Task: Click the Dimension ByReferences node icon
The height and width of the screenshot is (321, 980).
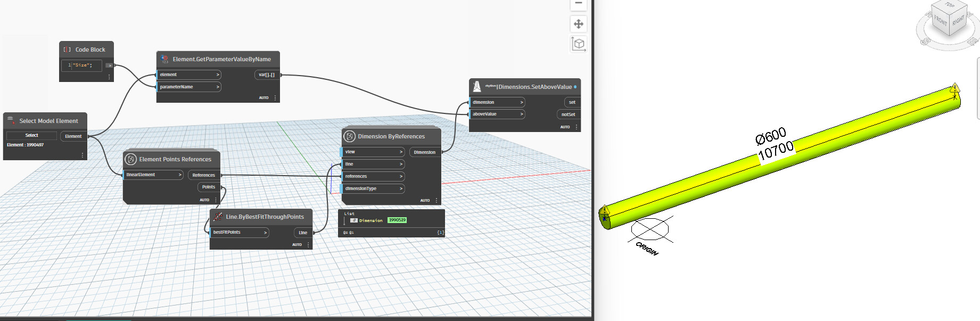Action: tap(350, 136)
